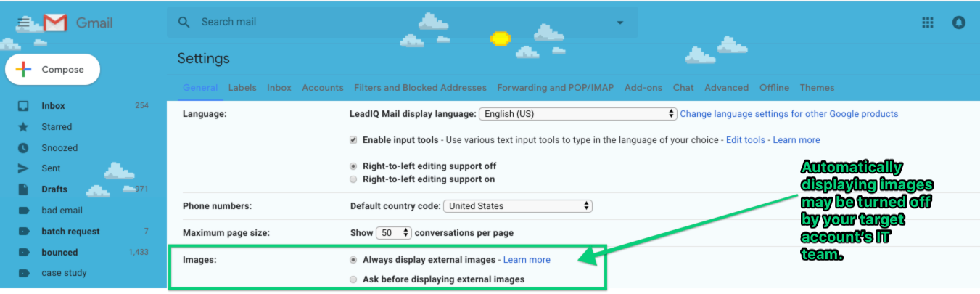
Task: Expand the search options arrow
Action: point(619,23)
